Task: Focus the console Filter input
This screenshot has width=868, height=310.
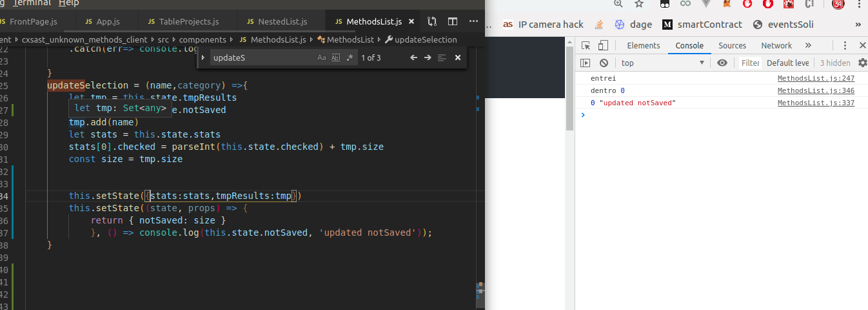Action: (750, 63)
